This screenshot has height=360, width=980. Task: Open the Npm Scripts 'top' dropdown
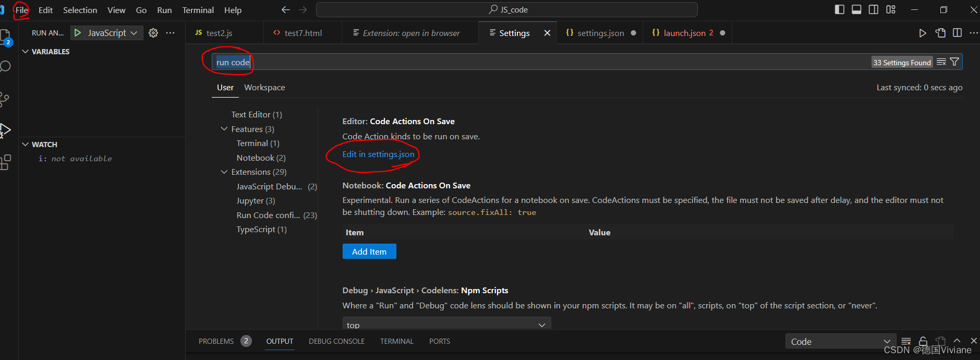(446, 323)
